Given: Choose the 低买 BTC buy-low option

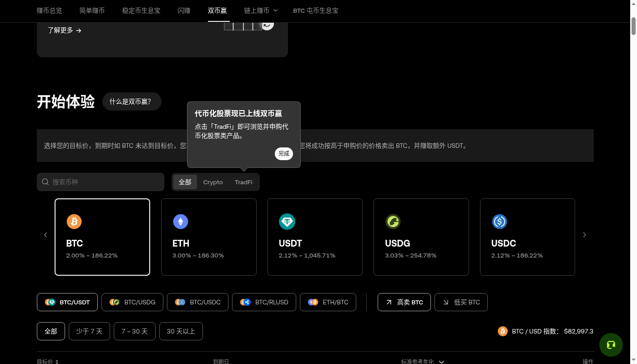Looking at the screenshot, I should (461, 302).
